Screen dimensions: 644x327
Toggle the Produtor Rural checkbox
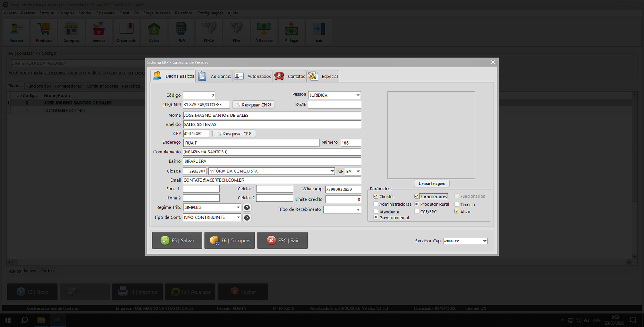(x=417, y=204)
